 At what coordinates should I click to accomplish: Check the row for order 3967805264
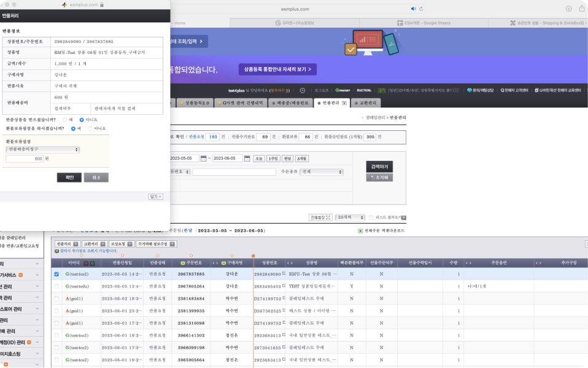[56, 286]
